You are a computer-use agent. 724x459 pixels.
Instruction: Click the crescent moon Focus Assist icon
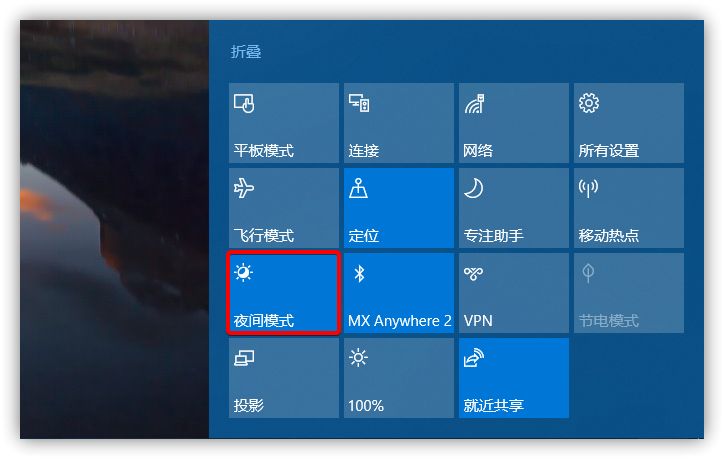[x=474, y=188]
